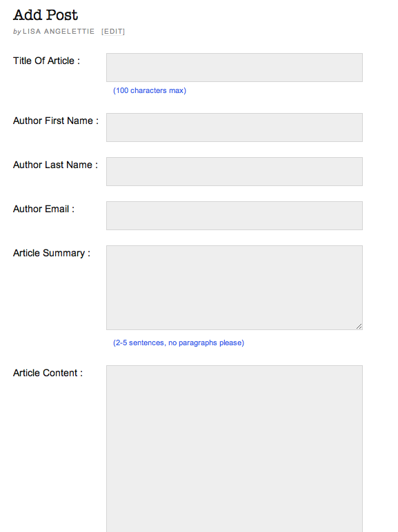Click the Lisa Angelettie author name
This screenshot has width=398, height=532.
pyautogui.click(x=59, y=32)
